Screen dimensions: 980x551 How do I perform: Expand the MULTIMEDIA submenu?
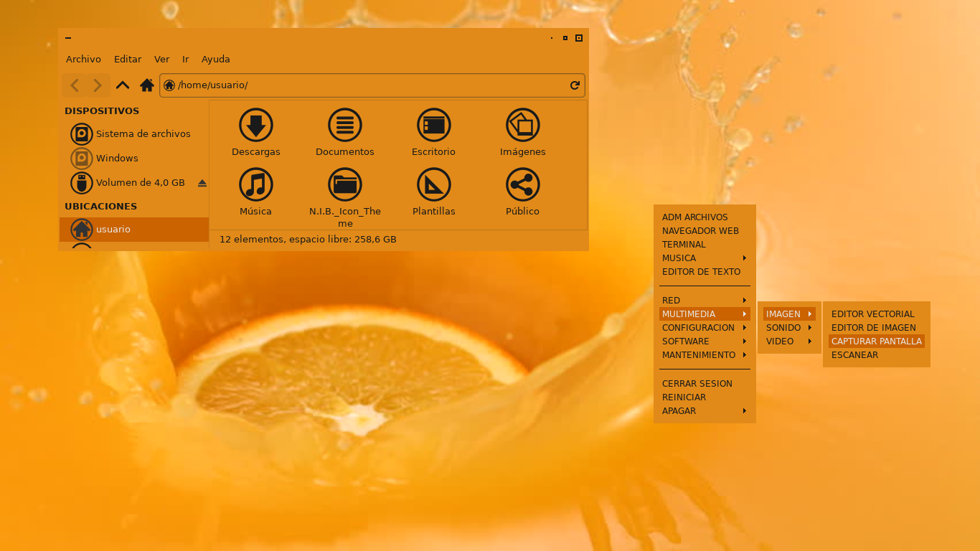705,314
